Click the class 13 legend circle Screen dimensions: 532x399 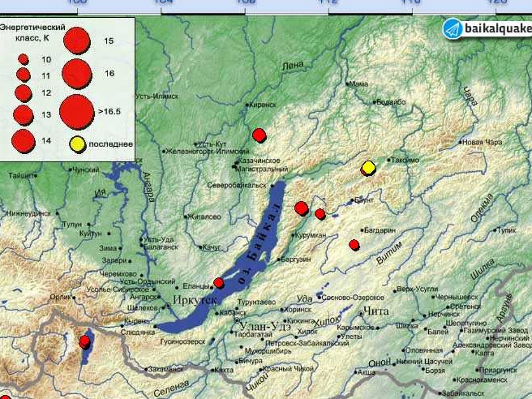click(x=23, y=115)
